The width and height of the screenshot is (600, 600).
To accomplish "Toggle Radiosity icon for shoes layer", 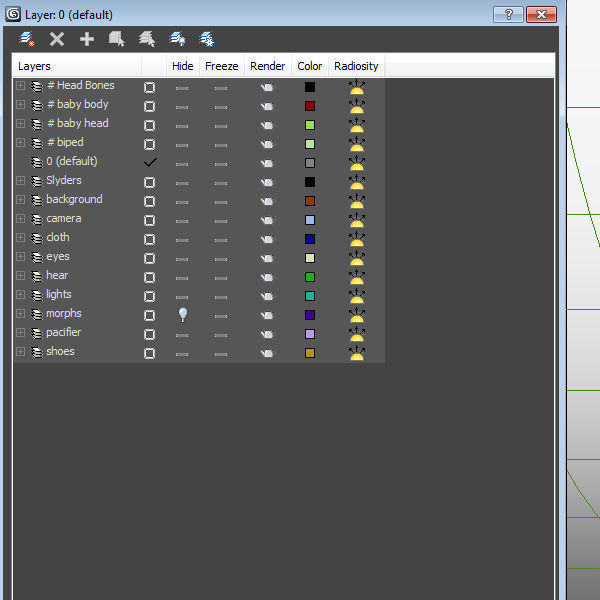I will (357, 353).
